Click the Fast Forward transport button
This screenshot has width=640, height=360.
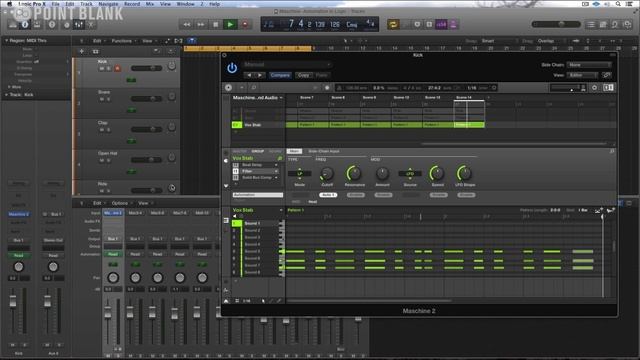[201, 24]
